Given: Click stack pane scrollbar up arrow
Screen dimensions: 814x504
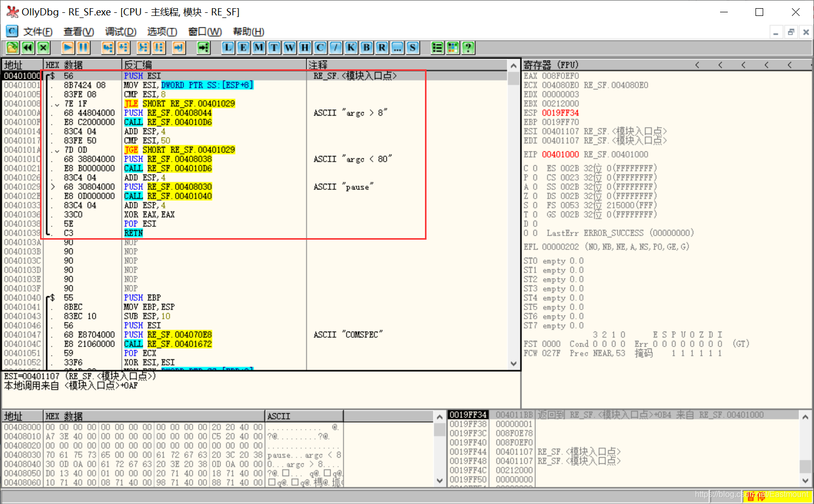Looking at the screenshot, I should point(806,417).
